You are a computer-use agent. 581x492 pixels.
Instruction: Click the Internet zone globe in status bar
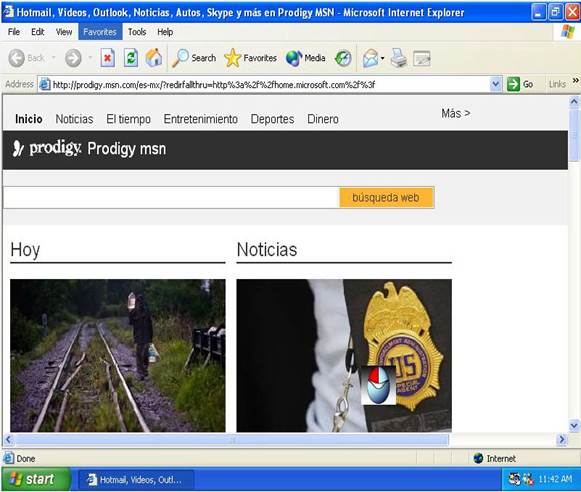tap(478, 458)
